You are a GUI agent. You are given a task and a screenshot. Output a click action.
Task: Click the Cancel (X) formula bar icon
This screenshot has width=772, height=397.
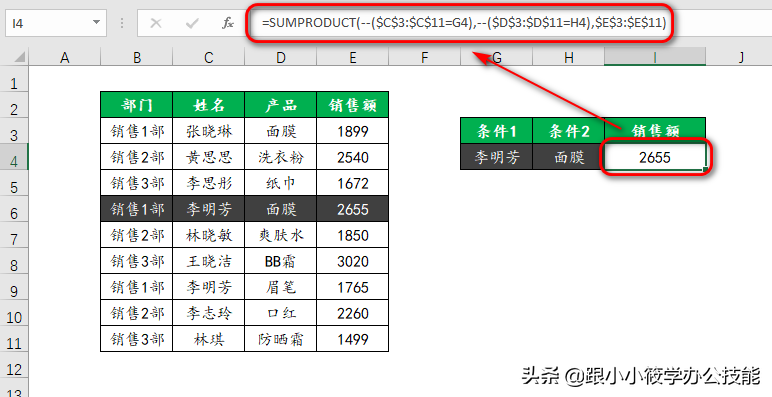(156, 23)
